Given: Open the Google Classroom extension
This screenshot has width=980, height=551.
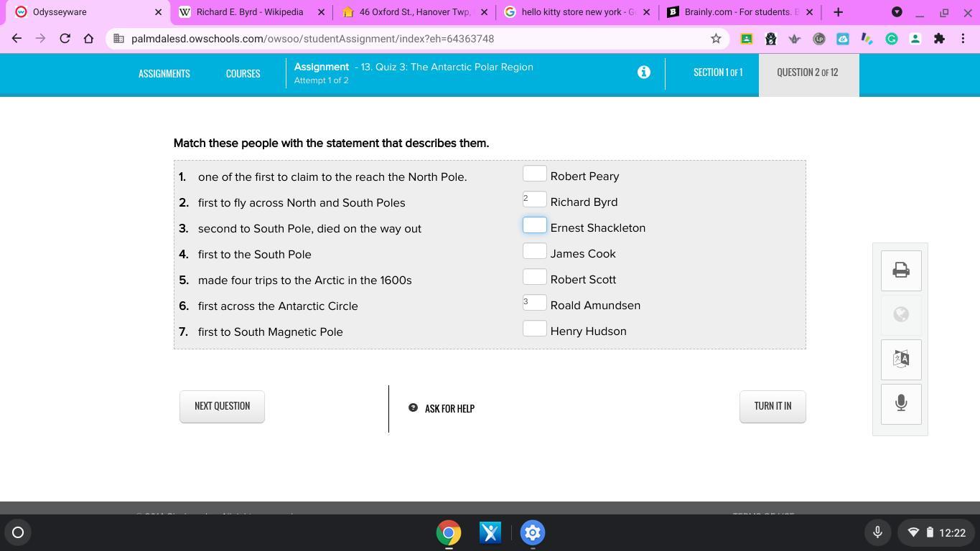Looking at the screenshot, I should (747, 39).
